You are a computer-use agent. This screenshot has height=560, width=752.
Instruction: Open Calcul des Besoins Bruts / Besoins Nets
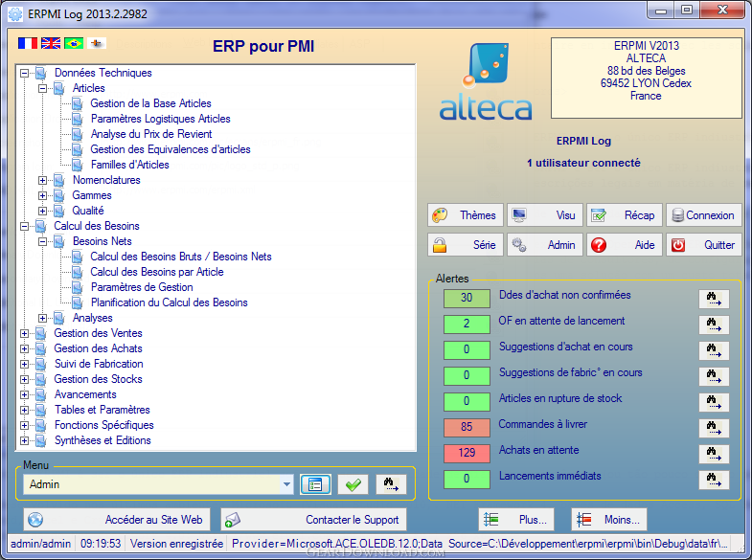tap(181, 257)
